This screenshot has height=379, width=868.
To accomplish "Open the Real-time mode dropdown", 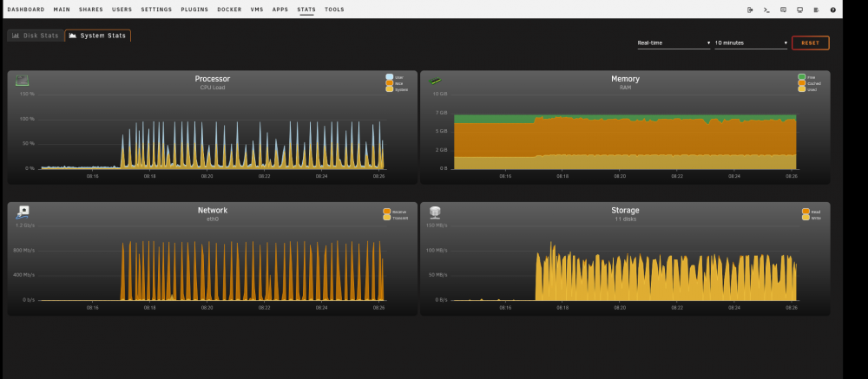I will 674,42.
